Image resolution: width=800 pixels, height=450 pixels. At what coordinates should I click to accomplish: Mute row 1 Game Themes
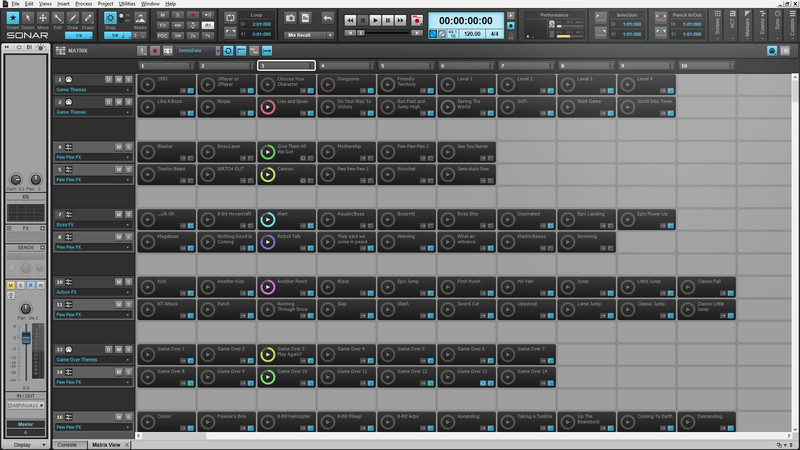pos(119,79)
